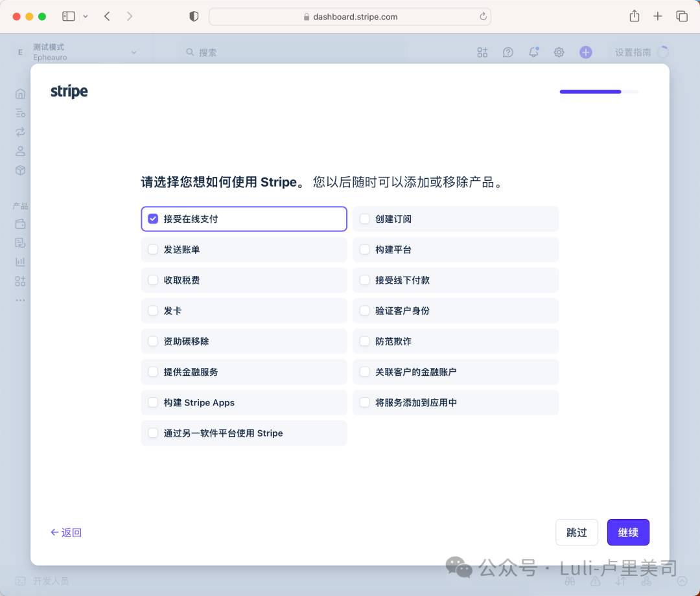Image resolution: width=700 pixels, height=596 pixels.
Task: Go back with Safari's back arrow
Action: click(107, 16)
